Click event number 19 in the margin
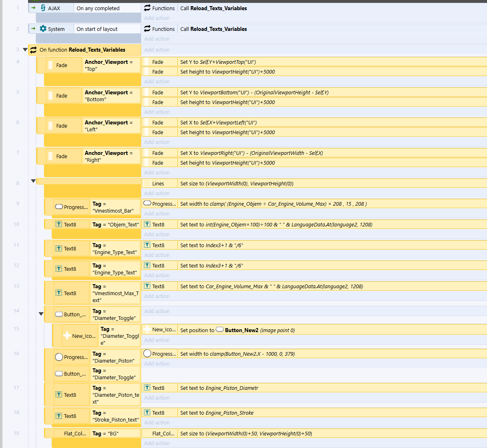The width and height of the screenshot is (487, 448). pyautogui.click(x=16, y=433)
